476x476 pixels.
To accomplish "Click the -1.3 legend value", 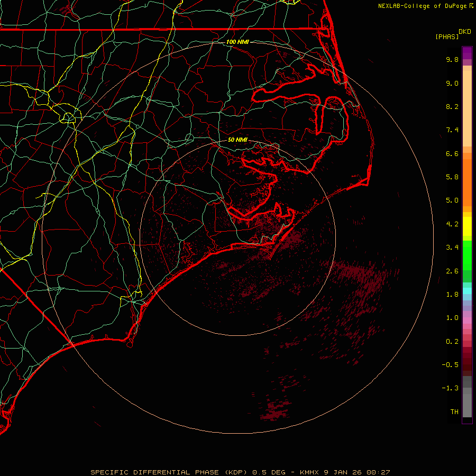I will [450, 388].
